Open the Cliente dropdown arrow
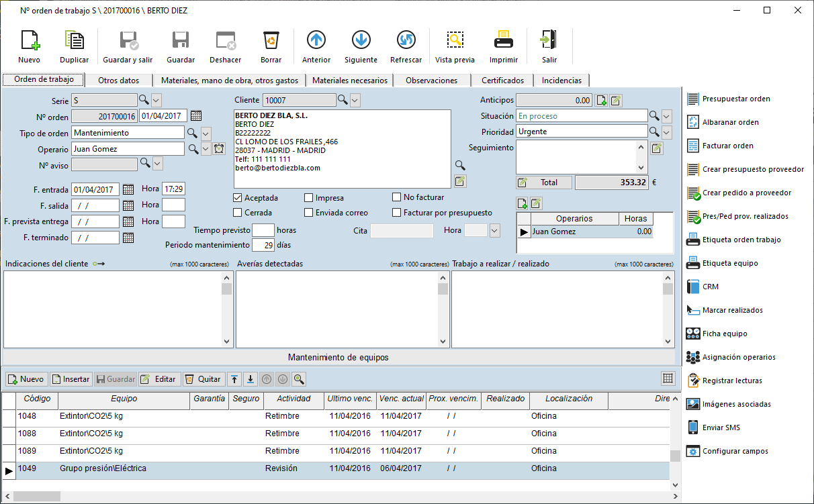The width and height of the screenshot is (814, 504). click(x=355, y=101)
